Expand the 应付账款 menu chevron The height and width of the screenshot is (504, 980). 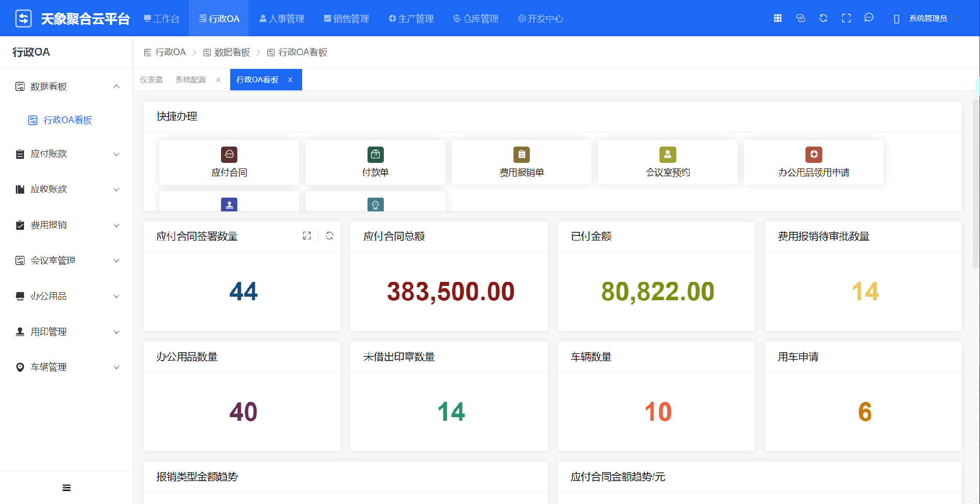116,154
